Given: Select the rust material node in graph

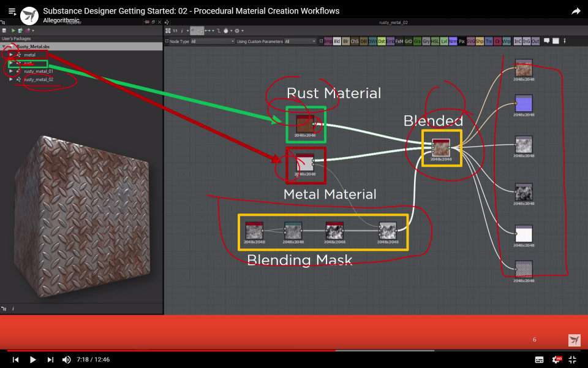Looking at the screenshot, I should coord(305,124).
